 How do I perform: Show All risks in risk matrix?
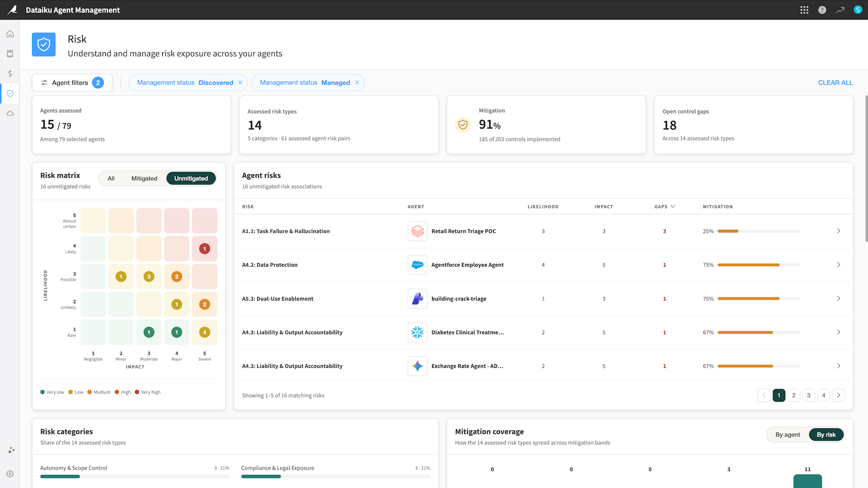point(111,178)
